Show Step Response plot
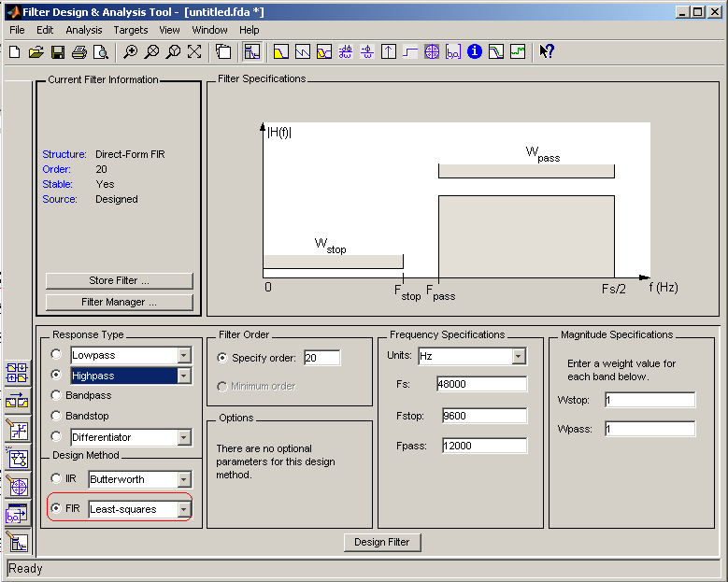Screen dimensions: 728x582 (x=410, y=52)
